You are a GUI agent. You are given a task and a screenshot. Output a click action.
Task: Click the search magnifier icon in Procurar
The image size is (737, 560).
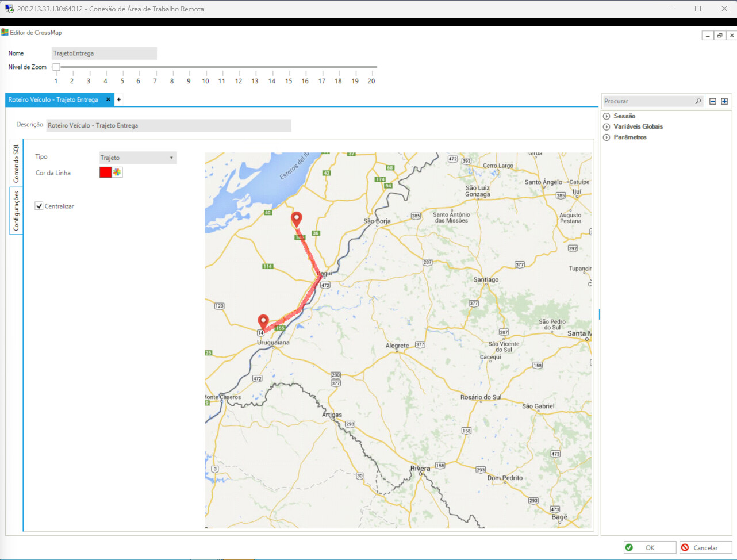[x=698, y=101]
